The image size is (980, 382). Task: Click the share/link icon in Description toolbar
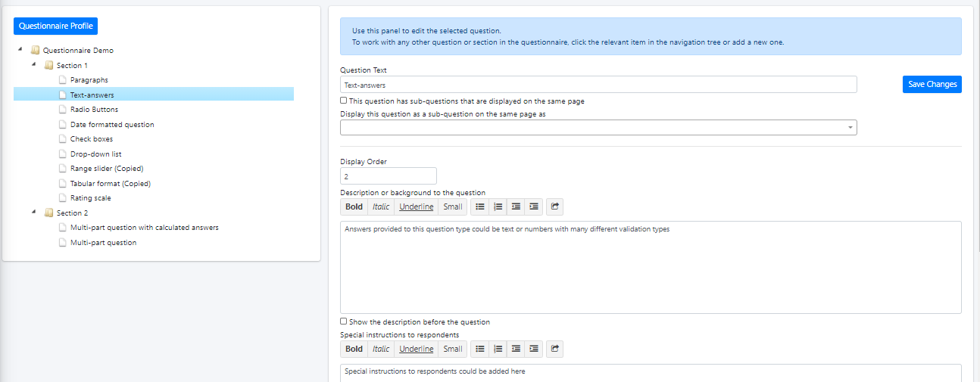554,207
